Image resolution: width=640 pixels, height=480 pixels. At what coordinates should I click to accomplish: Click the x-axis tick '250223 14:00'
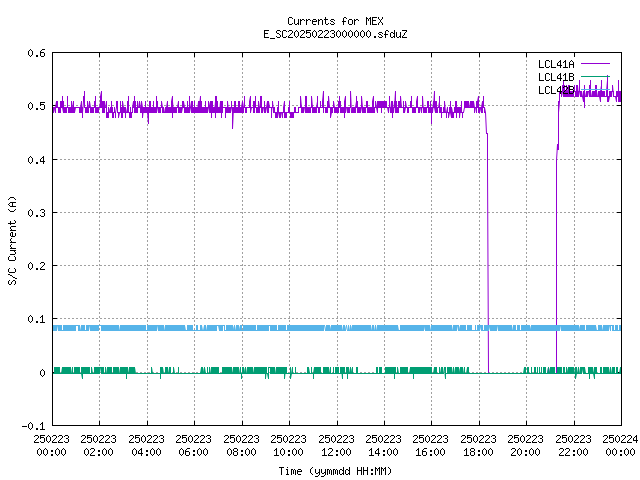[383, 446]
